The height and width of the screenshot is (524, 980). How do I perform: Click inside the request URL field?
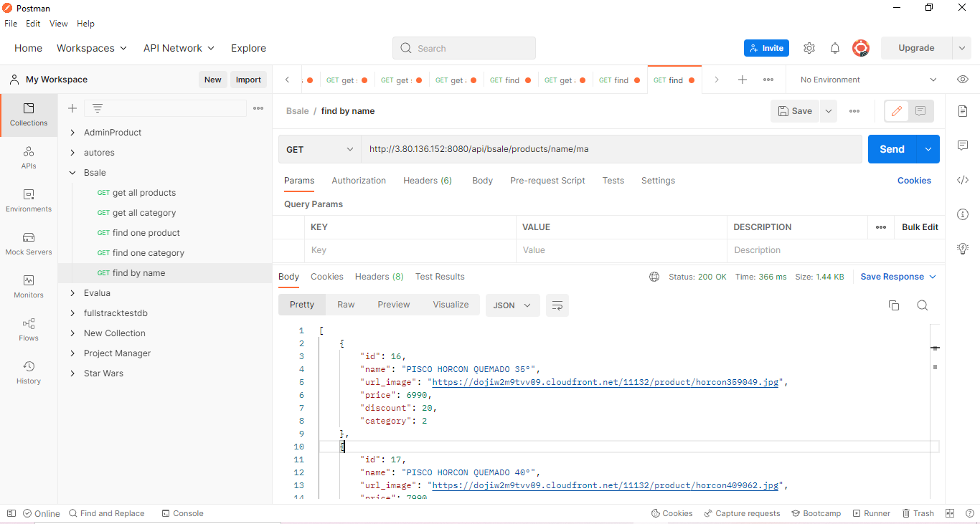point(610,149)
